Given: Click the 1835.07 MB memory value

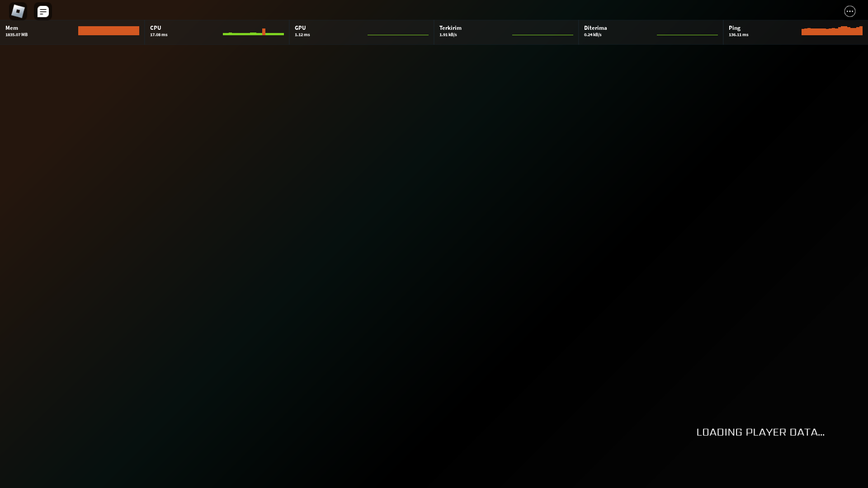Looking at the screenshot, I should 16,34.
